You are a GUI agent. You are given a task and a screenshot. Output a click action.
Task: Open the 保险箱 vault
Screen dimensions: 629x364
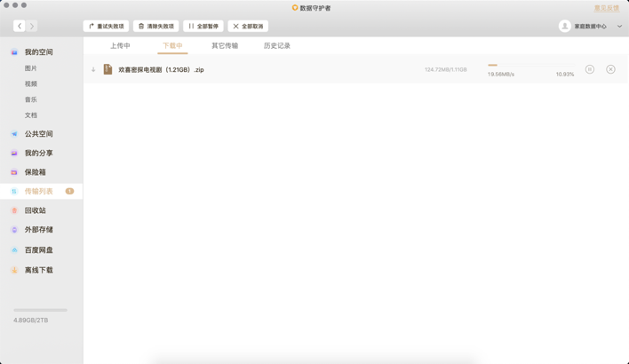[35, 172]
